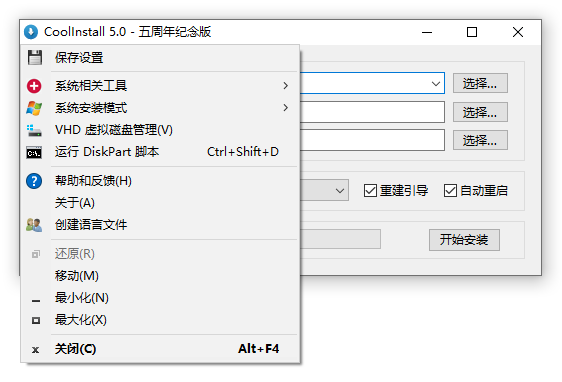Viewport: 562px width, 382px height.
Task: Open the top combo box dropdown arrow
Action: point(436,84)
